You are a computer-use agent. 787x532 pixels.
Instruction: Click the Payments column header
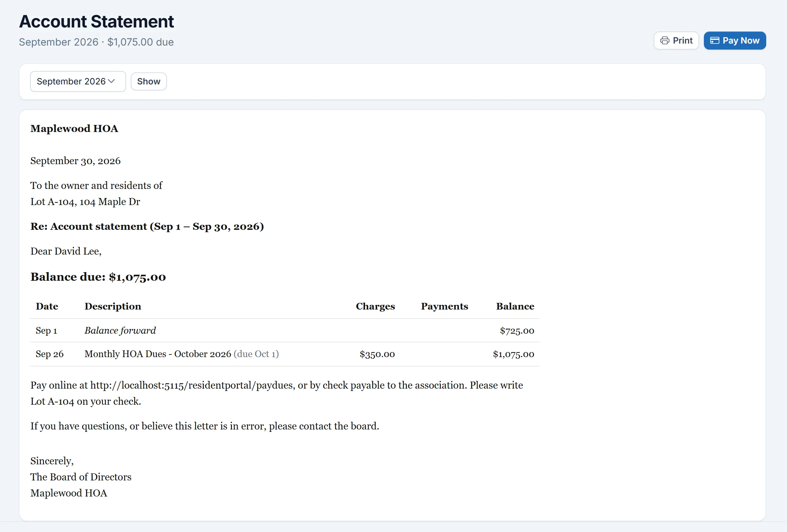click(x=444, y=306)
